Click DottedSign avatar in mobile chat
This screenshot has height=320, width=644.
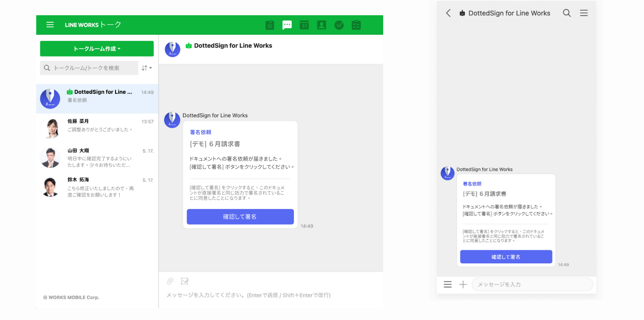click(448, 173)
